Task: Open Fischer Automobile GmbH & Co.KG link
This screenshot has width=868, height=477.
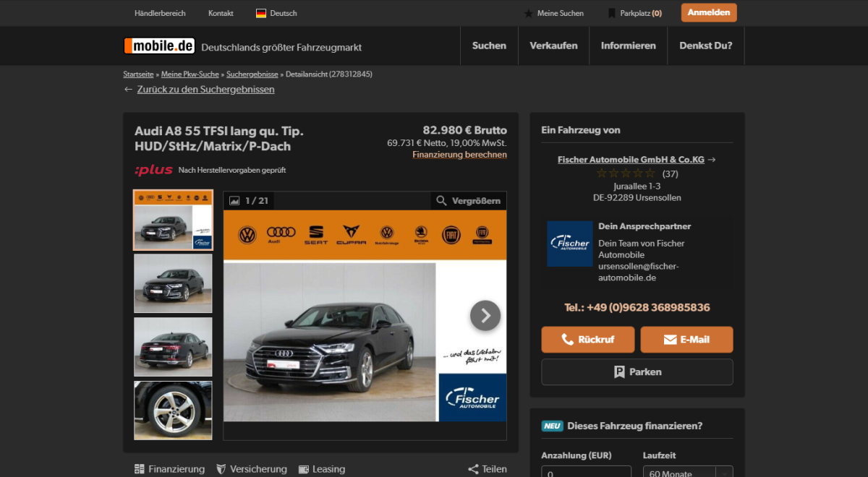Action: coord(631,160)
